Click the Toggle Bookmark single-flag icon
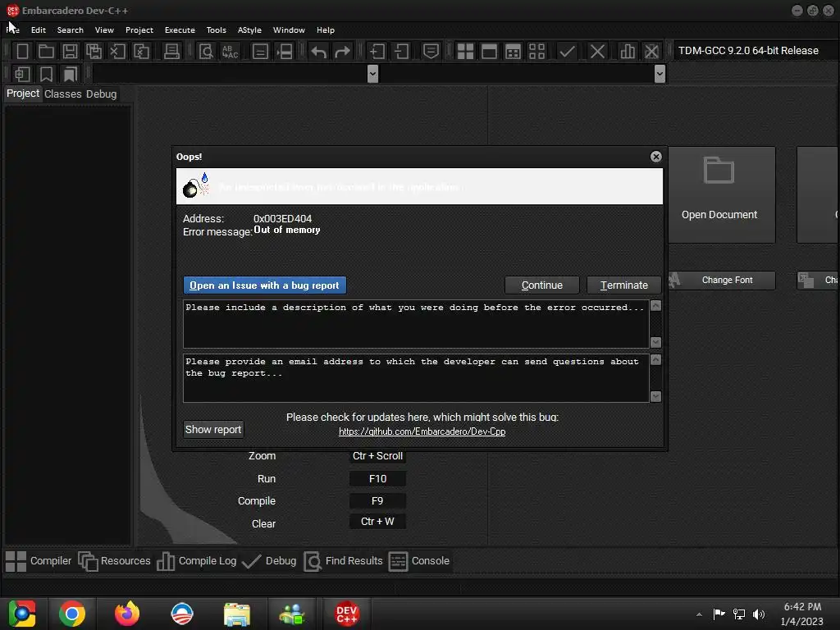Viewport: 840px width, 630px height. [47, 74]
